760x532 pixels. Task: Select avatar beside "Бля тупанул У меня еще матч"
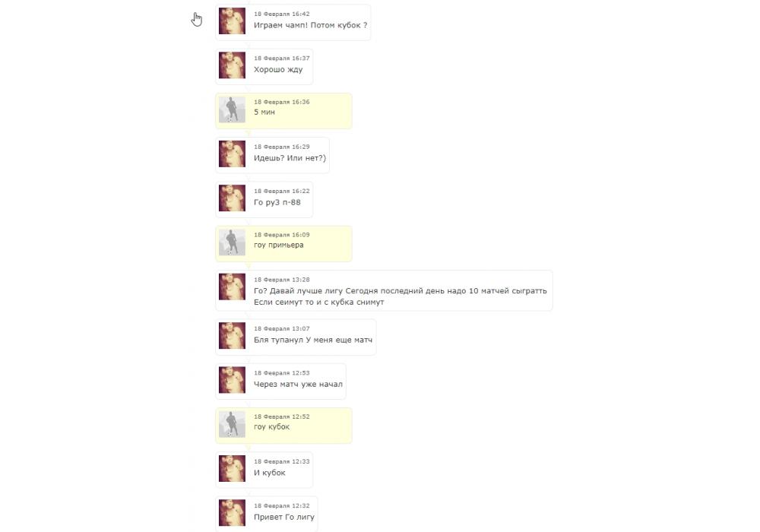pos(232,335)
